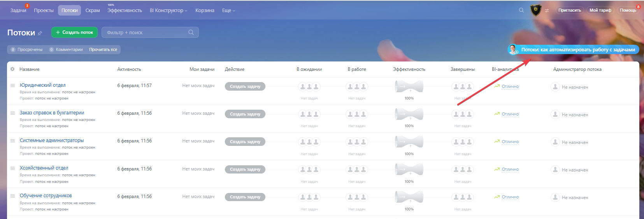Open table settings gear icon

click(x=12, y=69)
